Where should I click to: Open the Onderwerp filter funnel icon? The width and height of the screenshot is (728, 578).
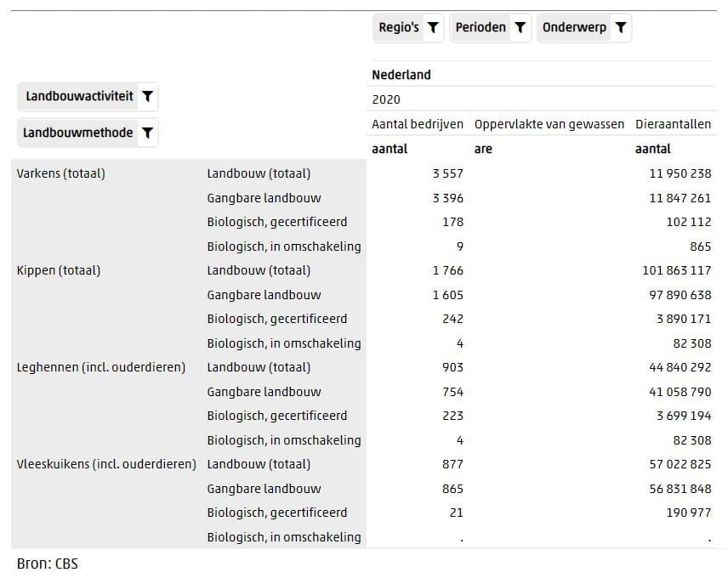[621, 28]
